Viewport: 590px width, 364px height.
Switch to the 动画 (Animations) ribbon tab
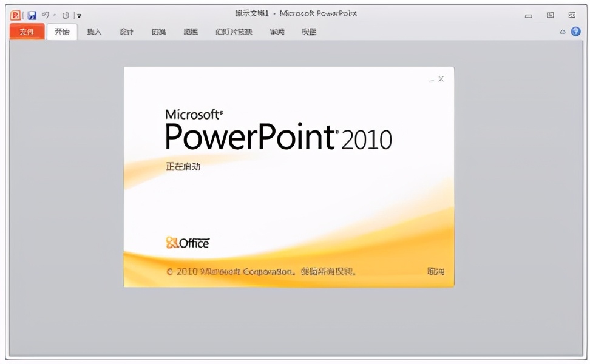point(191,32)
